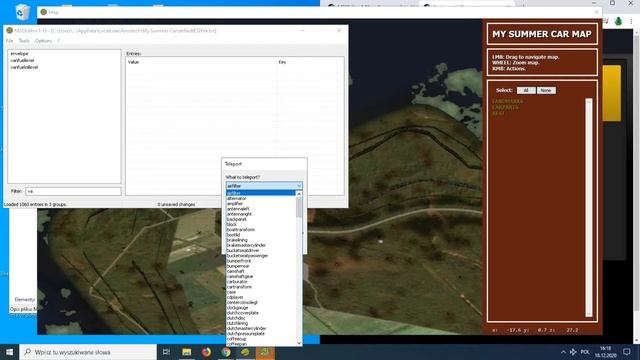Select the vanfueloillevel group entry
Viewport: 640px width, 360px height.
(24, 67)
